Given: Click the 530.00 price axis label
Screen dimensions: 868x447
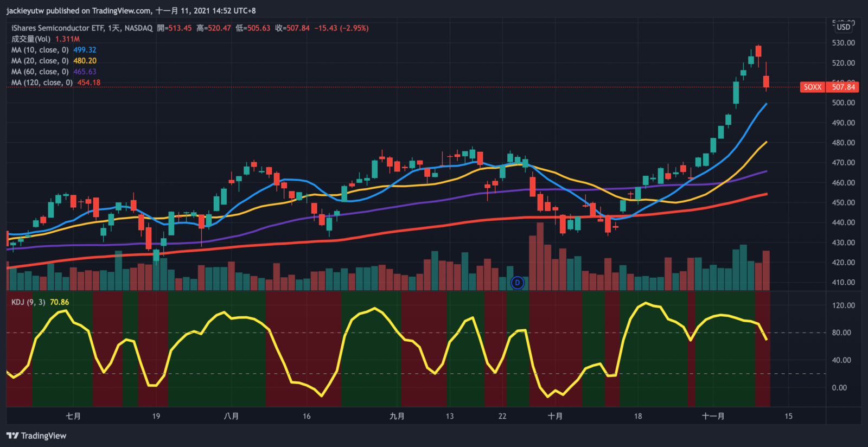Looking at the screenshot, I should click(x=843, y=43).
